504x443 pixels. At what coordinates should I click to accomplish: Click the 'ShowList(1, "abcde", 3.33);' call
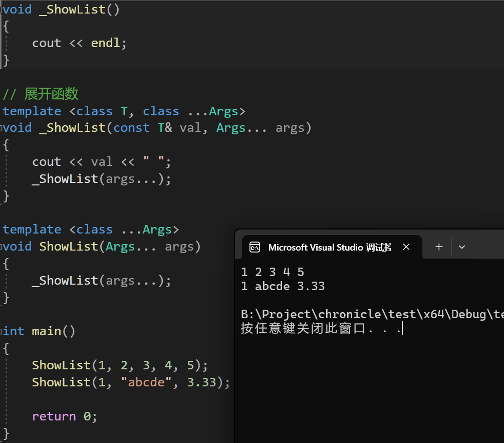pyautogui.click(x=131, y=382)
